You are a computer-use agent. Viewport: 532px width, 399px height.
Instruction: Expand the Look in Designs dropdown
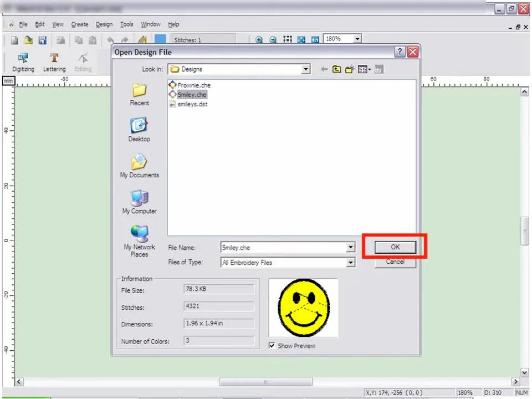(x=305, y=69)
